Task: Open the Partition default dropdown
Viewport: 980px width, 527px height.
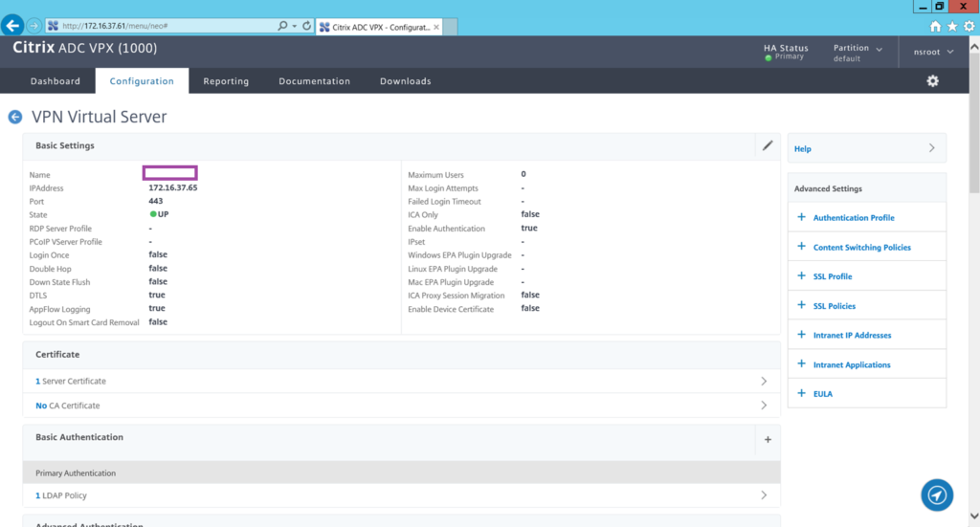Action: [x=857, y=53]
